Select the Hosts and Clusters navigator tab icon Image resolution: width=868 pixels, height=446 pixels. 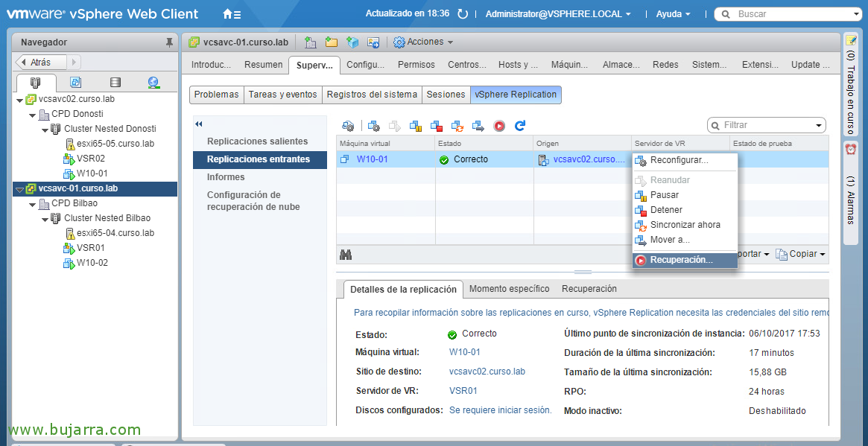(x=36, y=83)
